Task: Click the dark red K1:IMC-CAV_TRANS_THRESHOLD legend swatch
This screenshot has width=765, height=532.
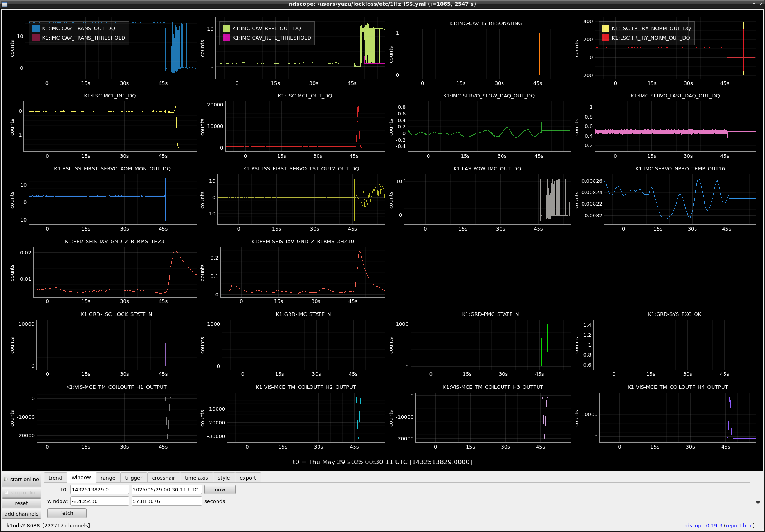Action: pos(36,38)
